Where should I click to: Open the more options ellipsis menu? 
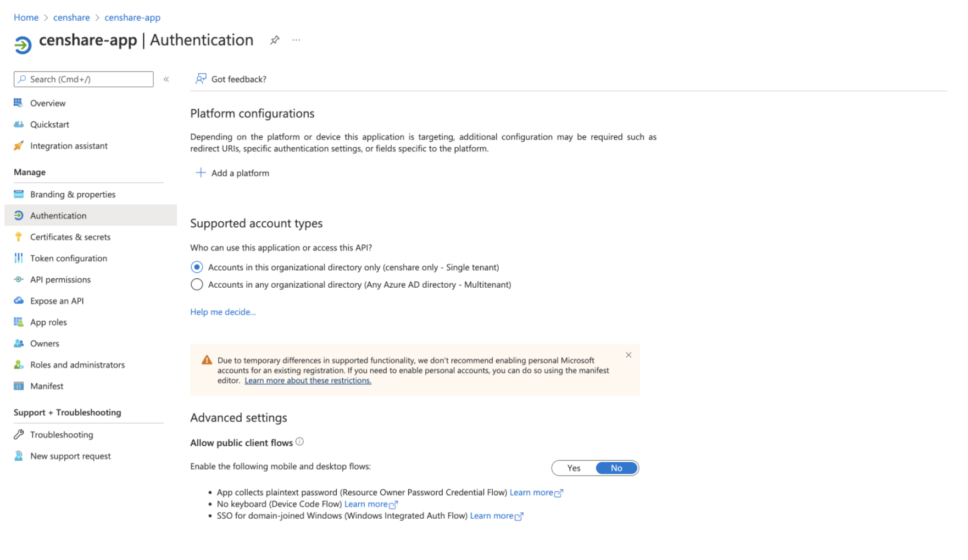click(x=296, y=40)
